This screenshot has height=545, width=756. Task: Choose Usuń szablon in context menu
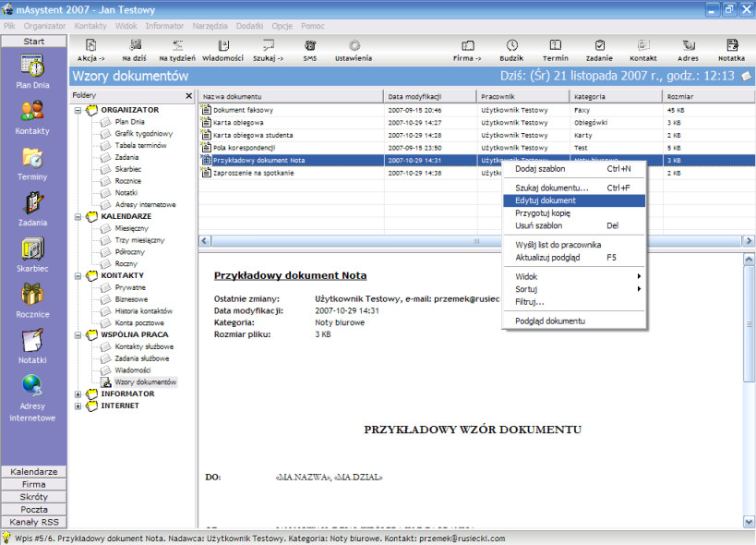tap(574, 225)
